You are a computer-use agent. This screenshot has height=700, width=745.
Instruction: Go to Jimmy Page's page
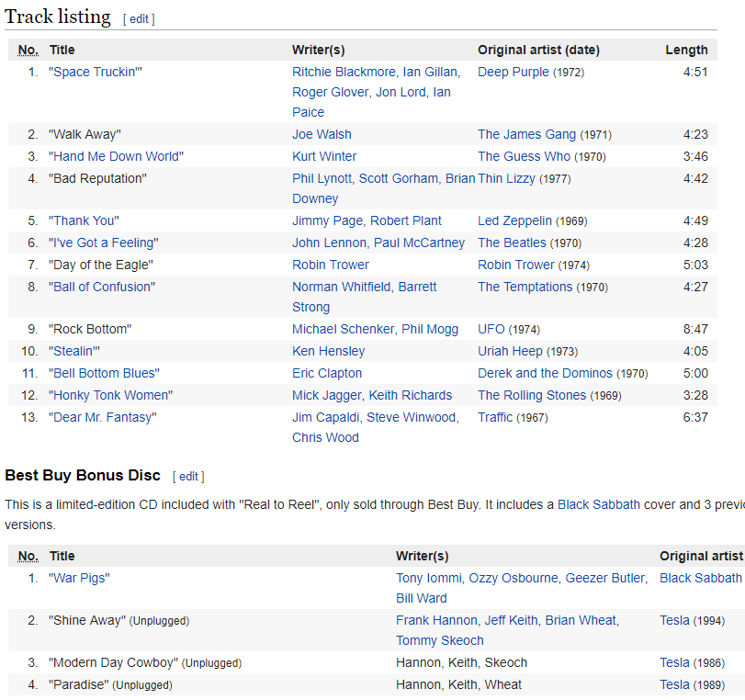328,220
